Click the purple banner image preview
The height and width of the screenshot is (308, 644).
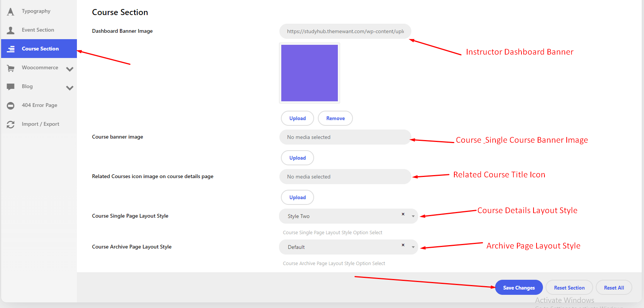(309, 73)
